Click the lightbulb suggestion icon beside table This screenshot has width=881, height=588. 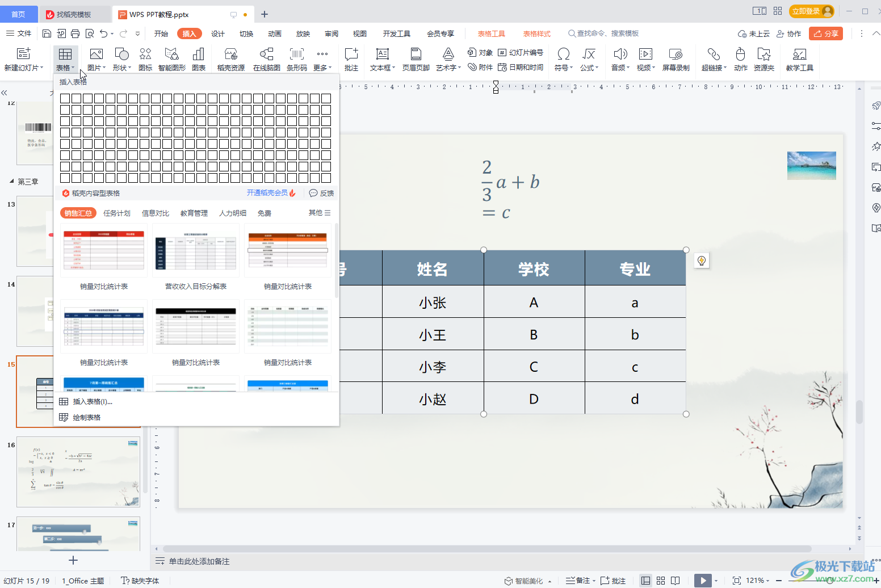702,261
